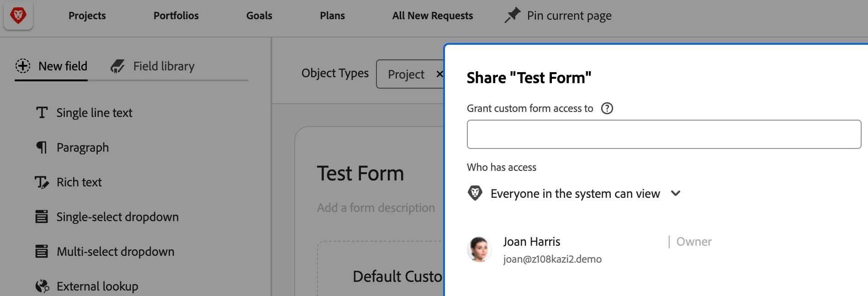Add a Rich text field
Screen dimensions: 868x296
(x=79, y=182)
